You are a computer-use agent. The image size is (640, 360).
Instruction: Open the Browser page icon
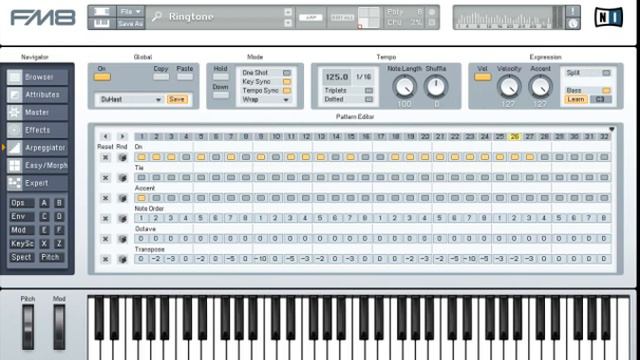[15, 77]
